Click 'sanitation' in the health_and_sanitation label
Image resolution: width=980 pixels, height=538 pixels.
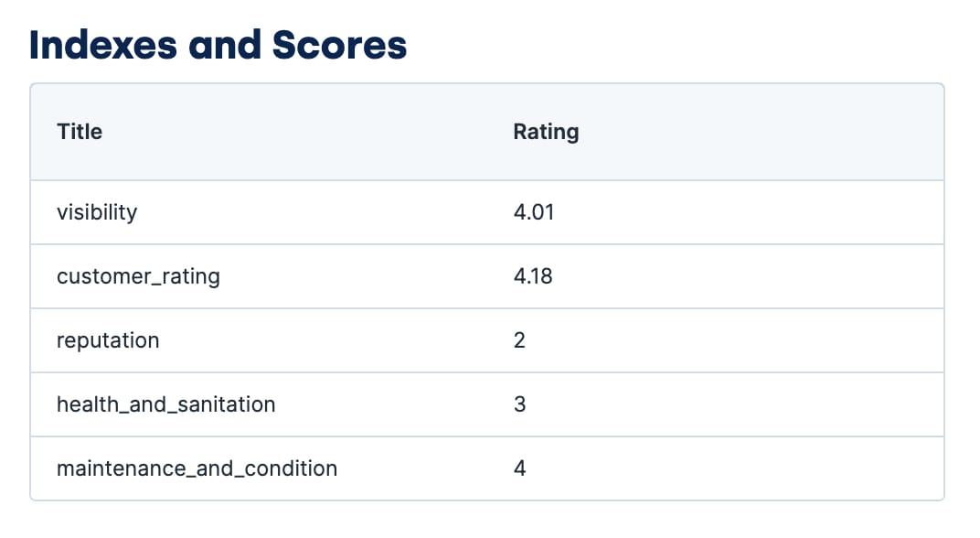click(x=226, y=404)
